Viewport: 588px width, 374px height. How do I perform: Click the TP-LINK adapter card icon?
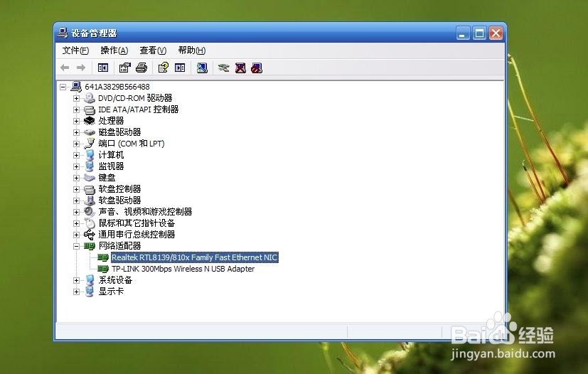pyautogui.click(x=103, y=269)
